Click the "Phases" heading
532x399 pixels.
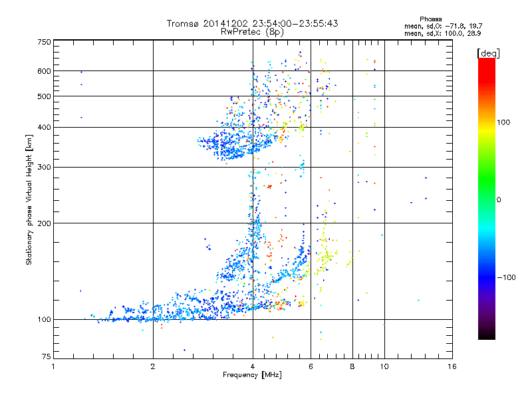point(430,19)
